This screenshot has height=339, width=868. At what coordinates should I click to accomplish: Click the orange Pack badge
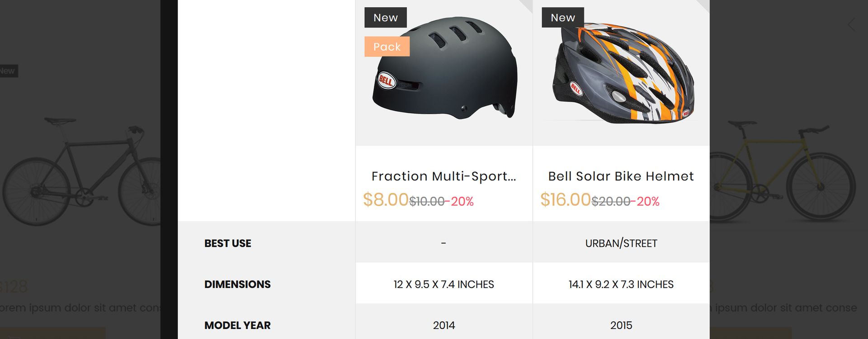click(x=387, y=47)
